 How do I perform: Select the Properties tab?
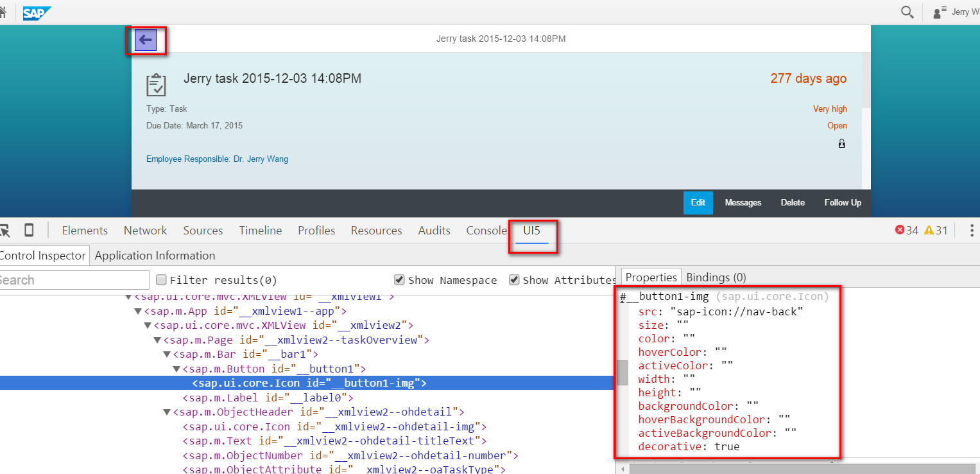pyautogui.click(x=651, y=277)
